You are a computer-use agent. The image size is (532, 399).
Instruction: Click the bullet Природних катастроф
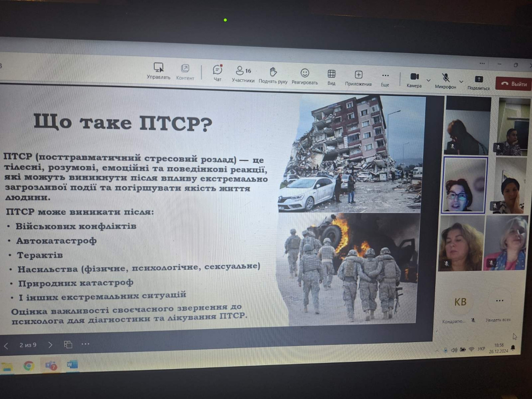click(x=75, y=283)
